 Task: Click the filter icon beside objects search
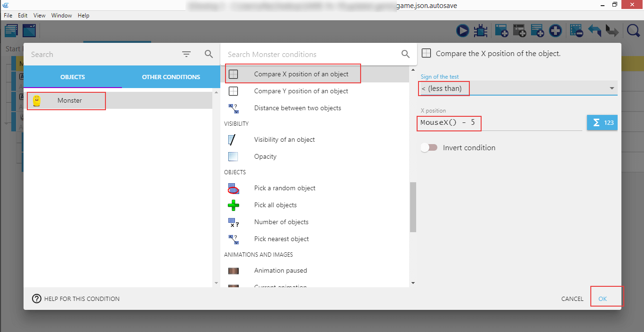point(186,55)
